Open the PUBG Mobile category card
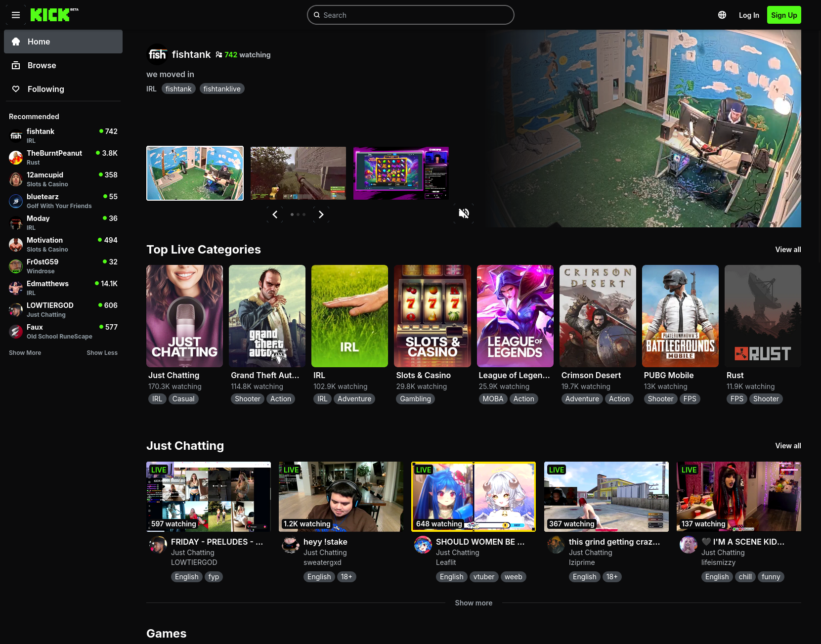 680,316
